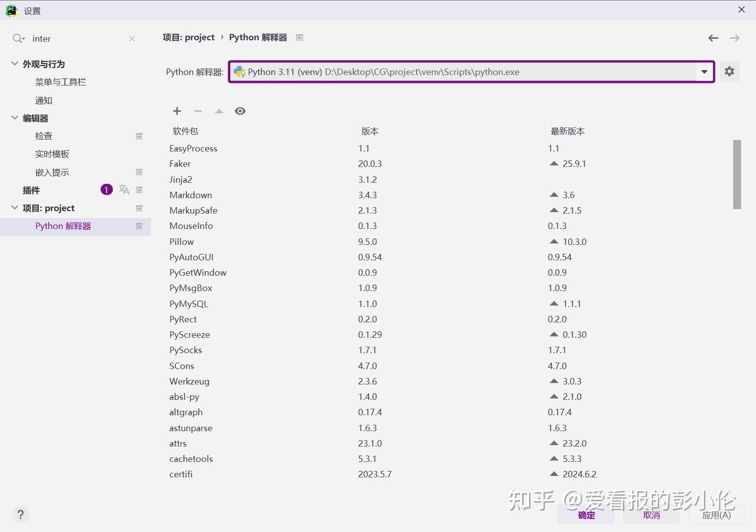
Task: Click project-level marker icon next to 检查
Action: [140, 136]
